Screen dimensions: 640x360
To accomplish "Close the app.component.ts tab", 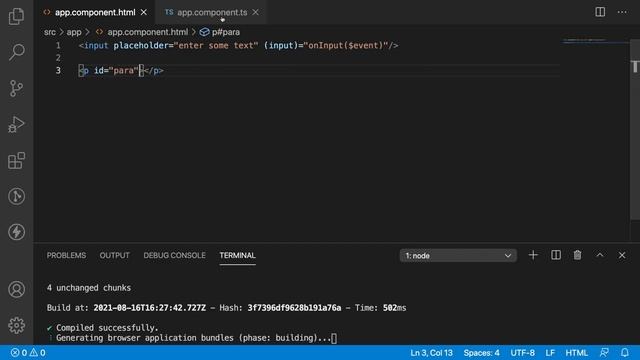I will pyautogui.click(x=256, y=12).
